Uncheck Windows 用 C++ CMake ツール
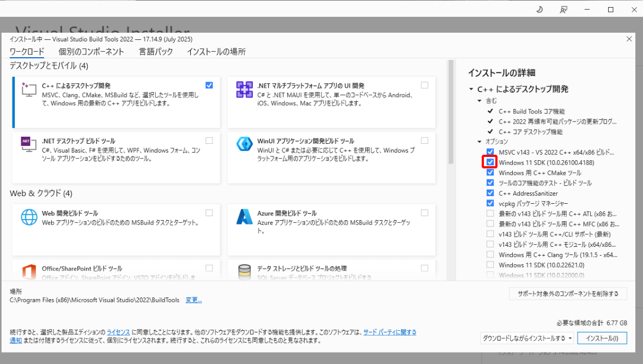 coord(490,173)
